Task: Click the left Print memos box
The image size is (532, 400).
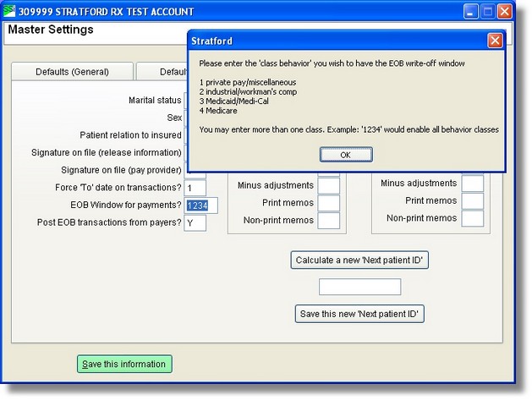Action: 329,203
